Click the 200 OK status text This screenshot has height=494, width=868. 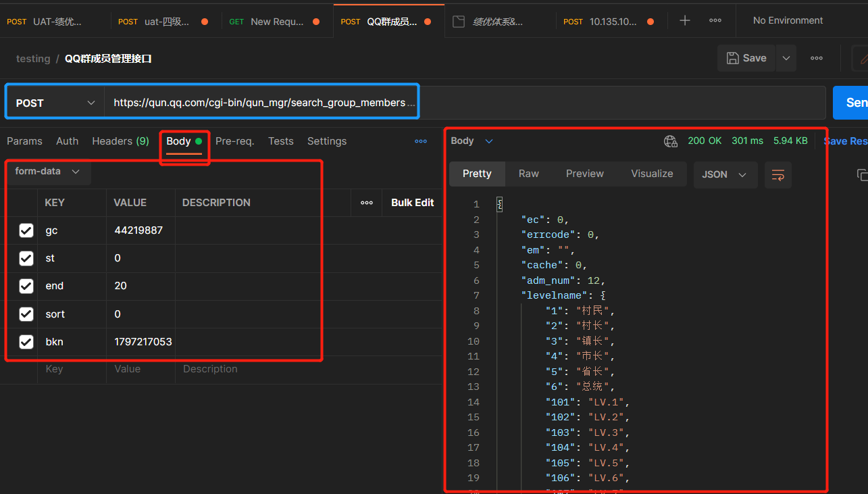point(705,141)
